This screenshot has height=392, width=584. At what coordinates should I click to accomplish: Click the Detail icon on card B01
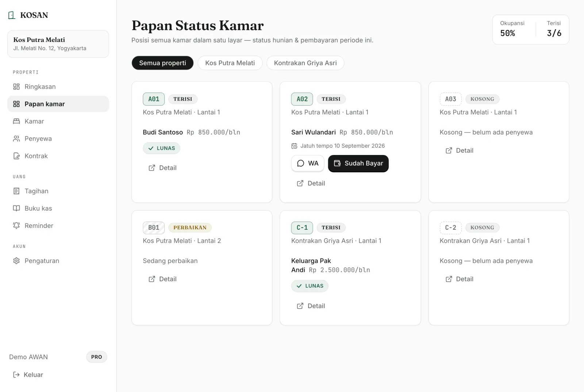pyautogui.click(x=152, y=279)
